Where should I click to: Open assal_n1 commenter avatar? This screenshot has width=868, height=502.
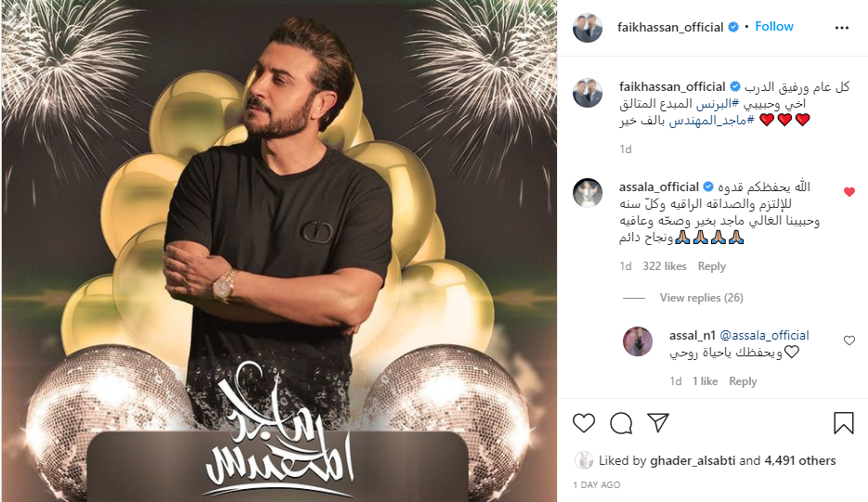tap(638, 341)
